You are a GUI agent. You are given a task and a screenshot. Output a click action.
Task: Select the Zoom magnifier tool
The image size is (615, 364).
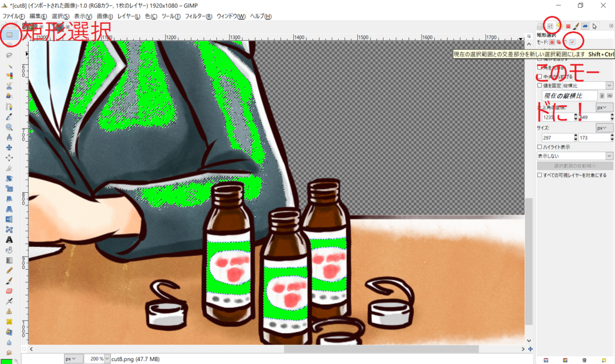10,127
